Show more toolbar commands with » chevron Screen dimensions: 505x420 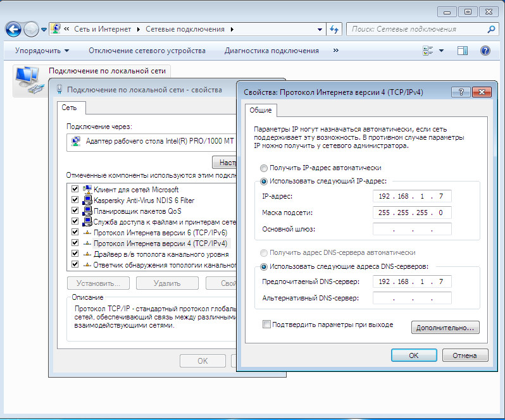(336, 50)
